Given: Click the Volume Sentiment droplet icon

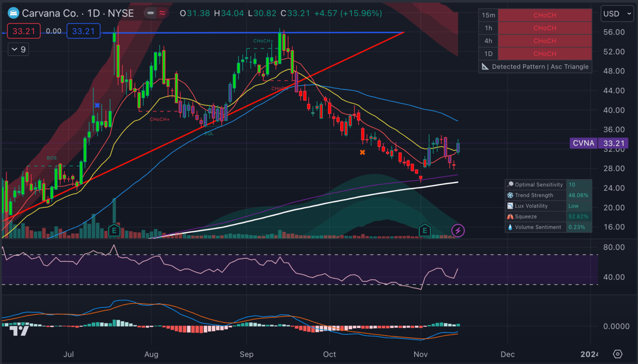Looking at the screenshot, I should [x=510, y=227].
